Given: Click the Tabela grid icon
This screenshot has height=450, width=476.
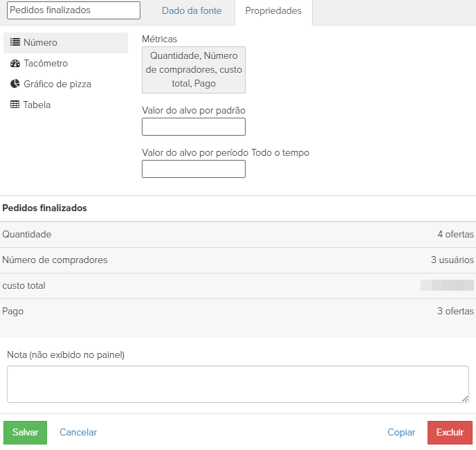Looking at the screenshot, I should [15, 105].
